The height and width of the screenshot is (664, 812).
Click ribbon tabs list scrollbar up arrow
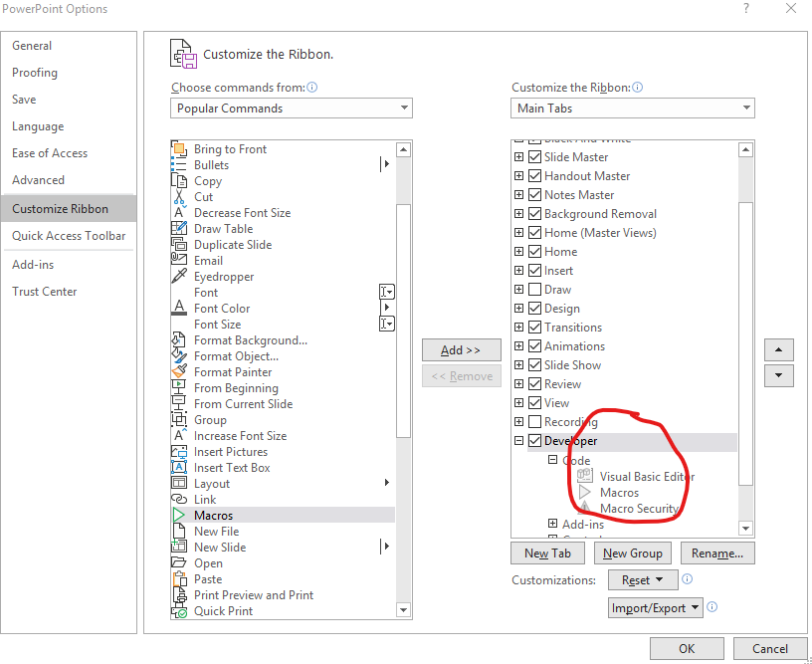[745, 150]
